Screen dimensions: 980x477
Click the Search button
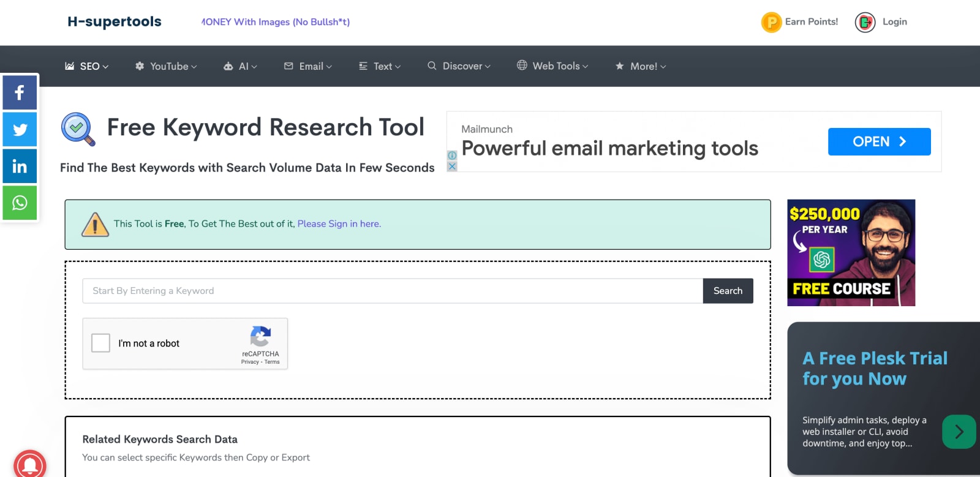(x=728, y=291)
